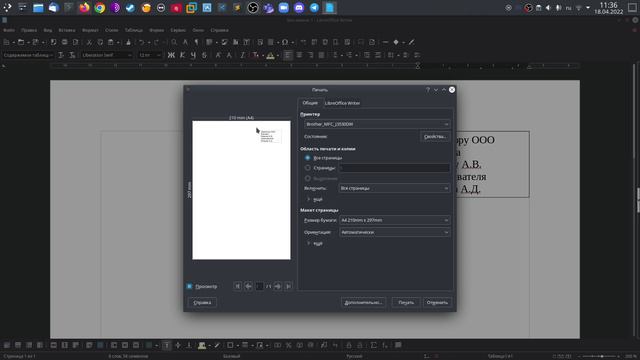The width and height of the screenshot is (640, 360).
Task: Click the highlight color icon in Writer
Action: point(270,56)
